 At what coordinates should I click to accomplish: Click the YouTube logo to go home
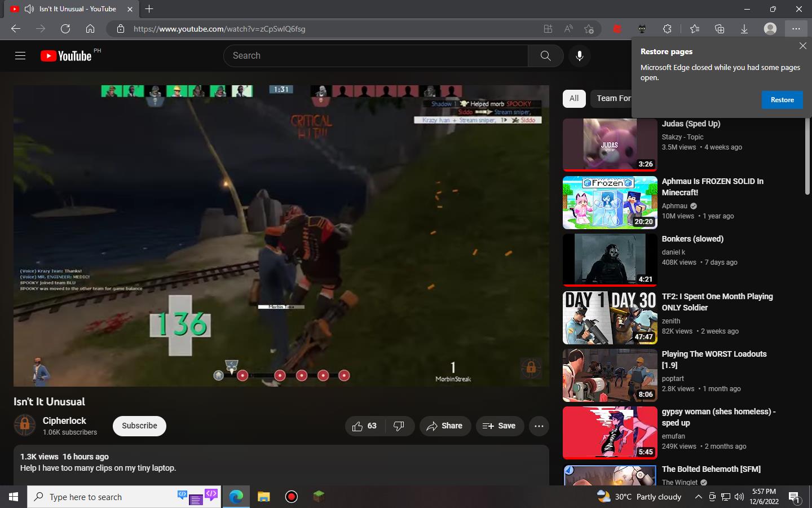[66, 56]
